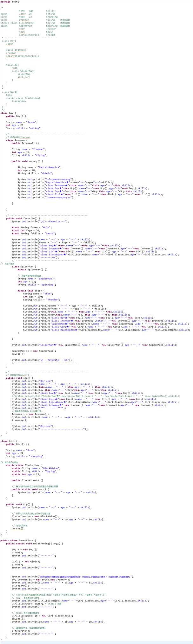The height and width of the screenshot is (644, 193).
Task: Click 'static int age = 28;' line
Action: [26, 474]
